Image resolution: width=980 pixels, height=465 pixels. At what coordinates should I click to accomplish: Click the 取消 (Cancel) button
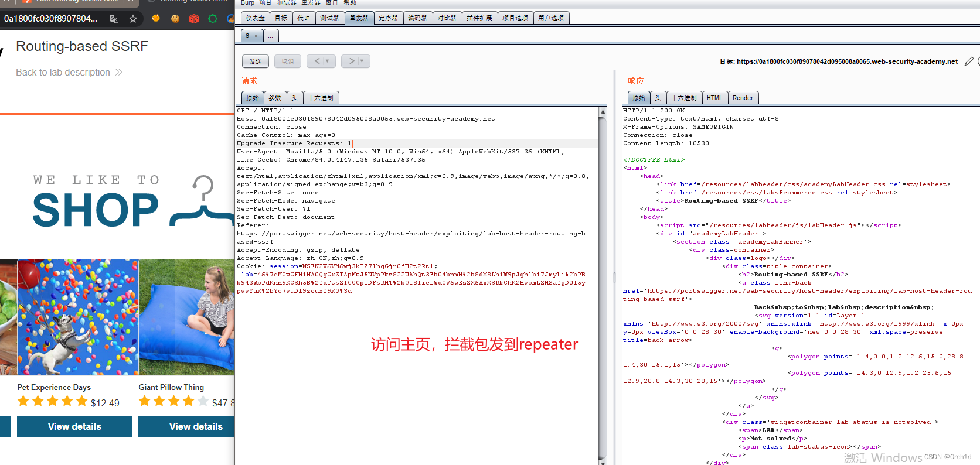coord(288,61)
